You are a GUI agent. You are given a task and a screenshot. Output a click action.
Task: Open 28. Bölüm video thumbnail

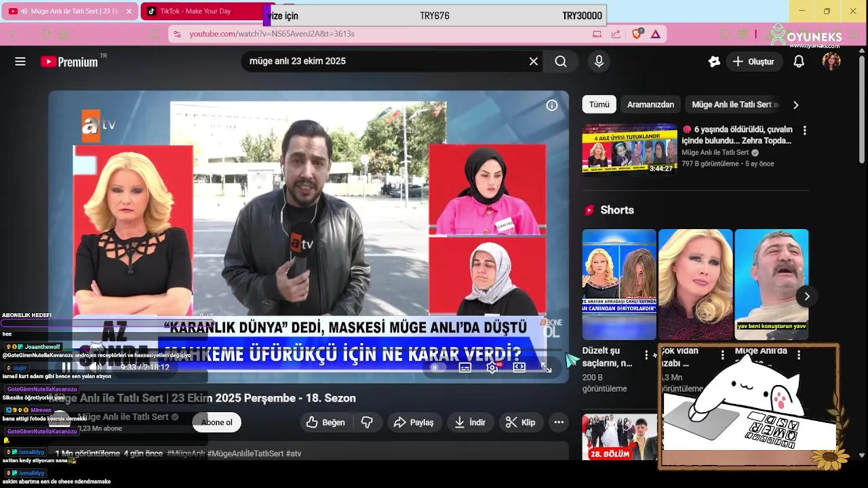pos(620,437)
